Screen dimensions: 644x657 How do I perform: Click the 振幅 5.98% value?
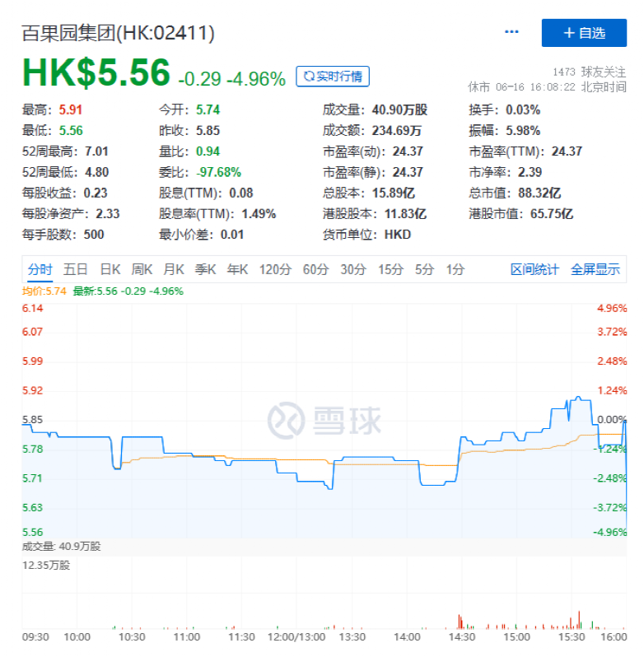point(522,131)
